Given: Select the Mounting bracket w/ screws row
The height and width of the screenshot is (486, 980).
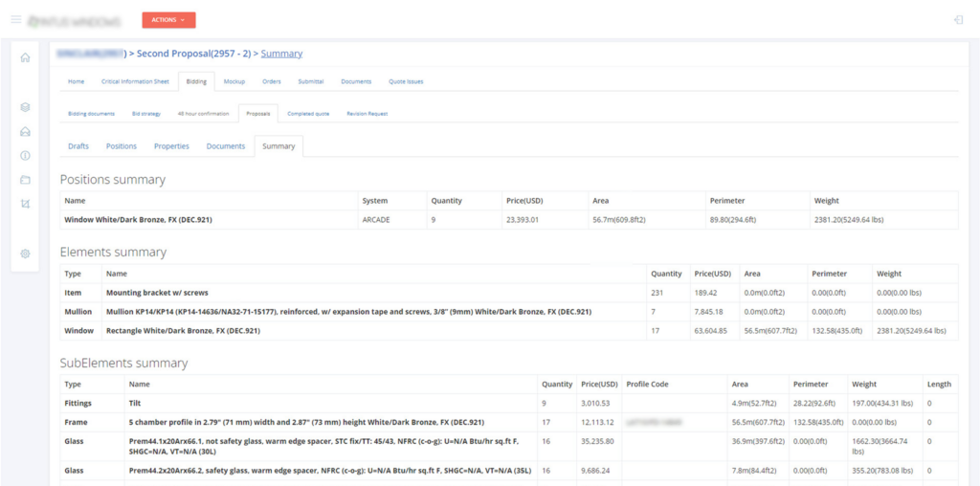Looking at the screenshot, I should click(157, 293).
